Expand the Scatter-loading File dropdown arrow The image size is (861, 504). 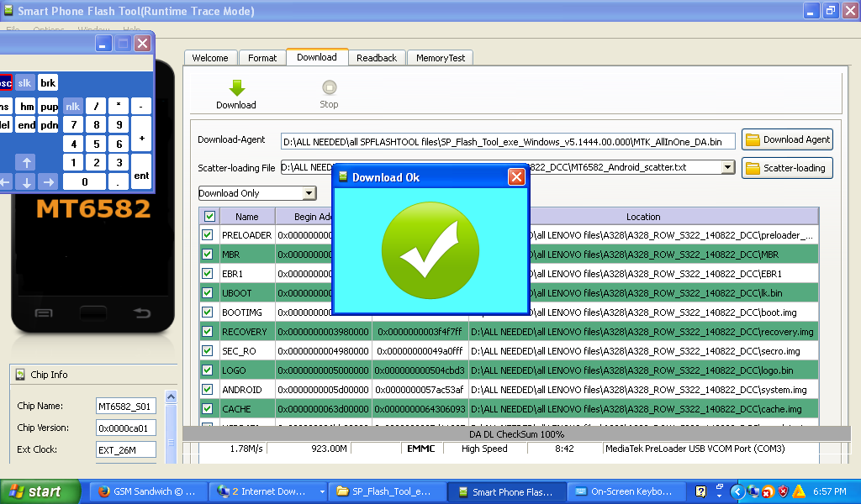[x=727, y=166]
